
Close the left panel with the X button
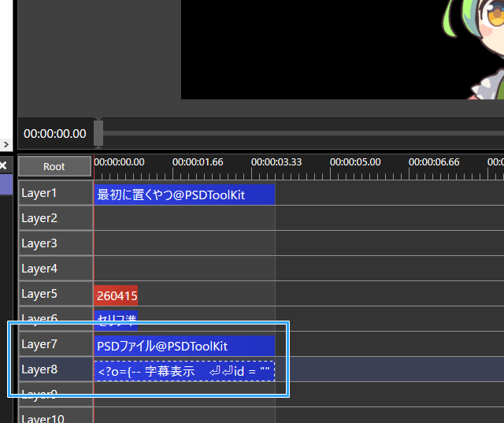tap(3, 165)
